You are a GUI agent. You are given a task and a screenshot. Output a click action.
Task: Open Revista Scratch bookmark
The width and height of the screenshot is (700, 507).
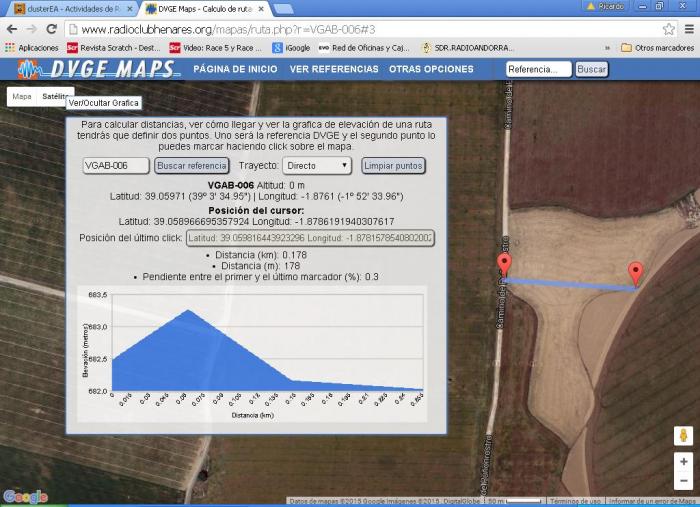(113, 48)
